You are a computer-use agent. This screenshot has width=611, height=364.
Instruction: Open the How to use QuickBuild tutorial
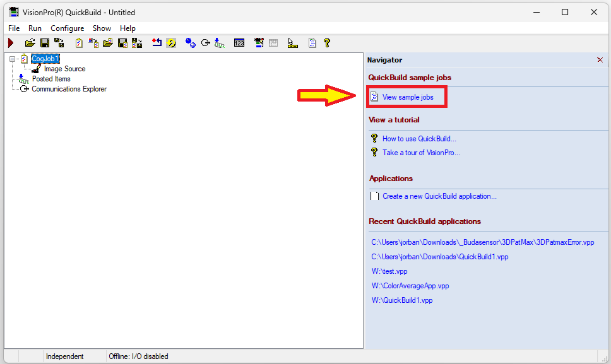click(419, 139)
